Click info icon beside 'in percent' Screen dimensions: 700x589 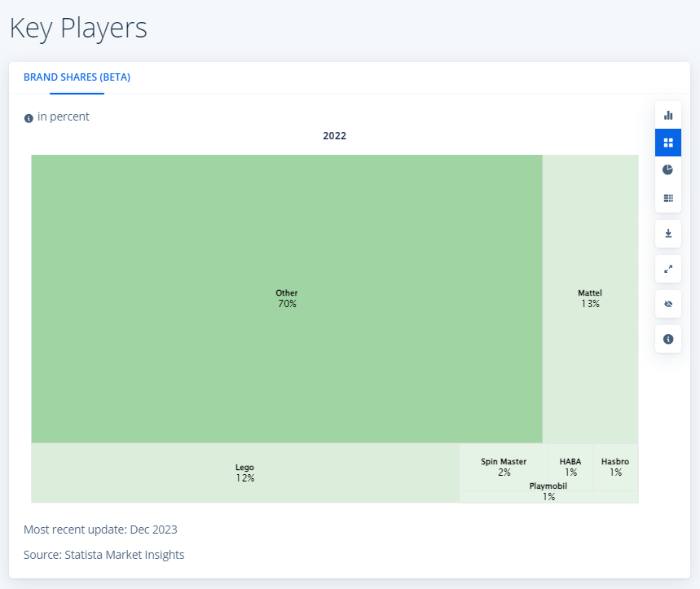tap(29, 118)
